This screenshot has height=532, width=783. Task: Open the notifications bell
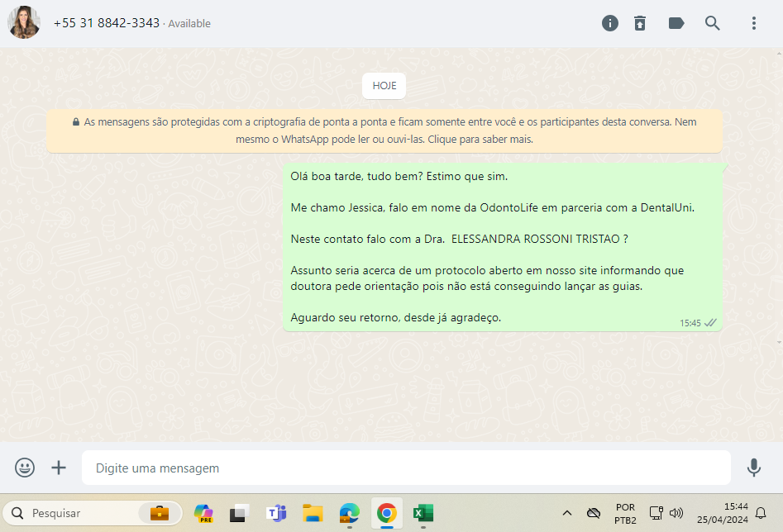click(761, 513)
